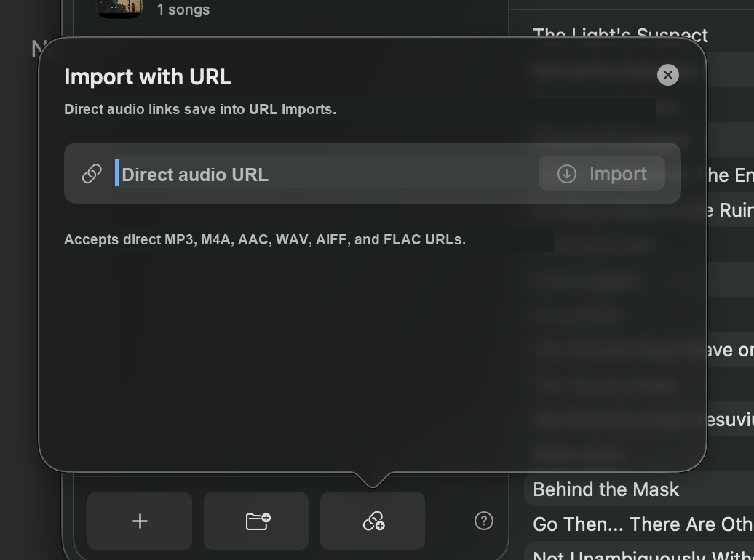Click the '1 songs' label
Image resolution: width=754 pixels, height=560 pixels.
[183, 9]
